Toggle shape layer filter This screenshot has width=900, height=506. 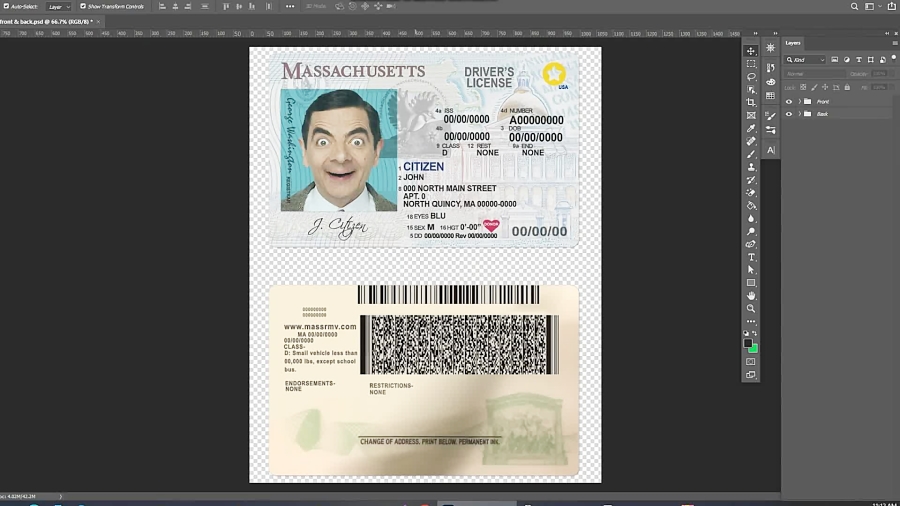coord(871,60)
